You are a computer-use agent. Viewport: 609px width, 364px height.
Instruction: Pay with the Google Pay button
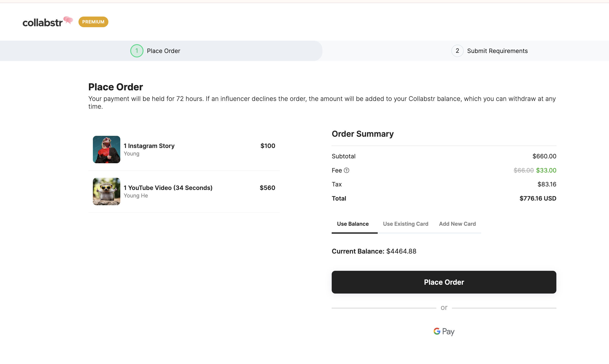444,331
